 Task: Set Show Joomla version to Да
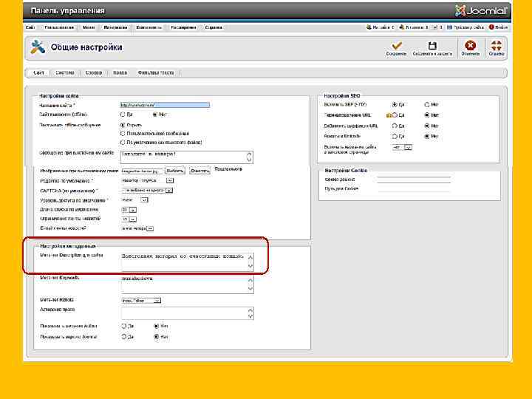click(124, 337)
